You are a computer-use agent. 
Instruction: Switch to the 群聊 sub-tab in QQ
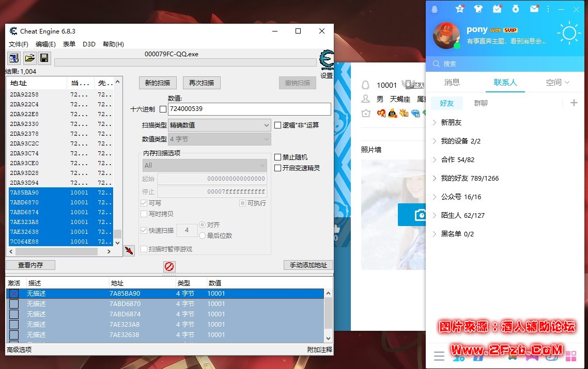point(481,103)
